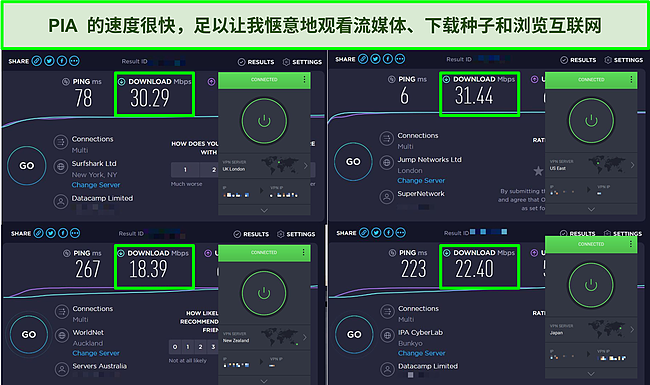Click Change Server under Auckland
This screenshot has height=385, width=650.
[96, 353]
